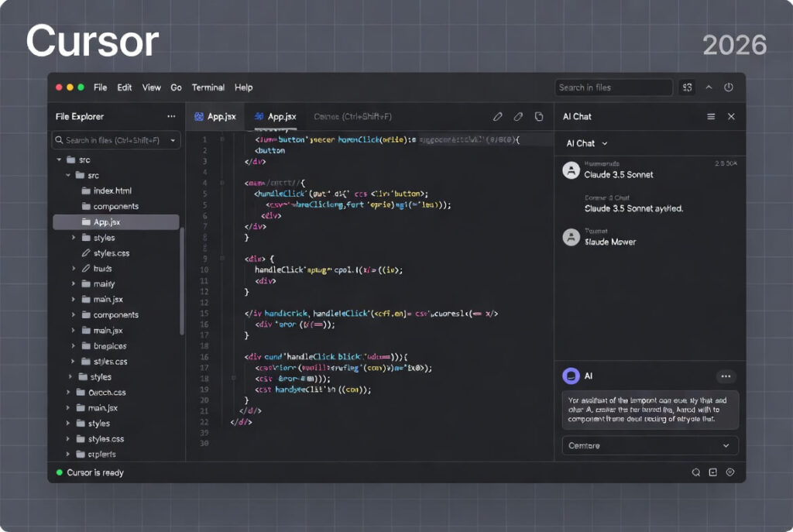Click the File Explorer panel title
Viewport: 793px width, 532px height.
point(80,116)
